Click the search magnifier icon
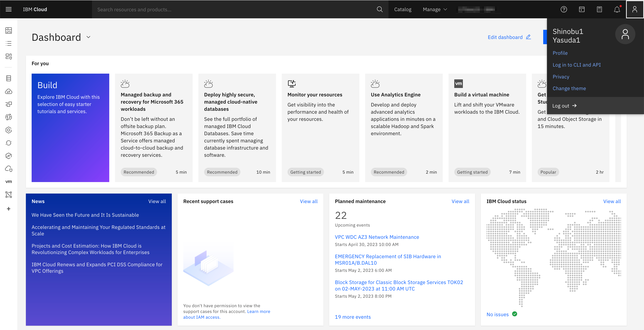The width and height of the screenshot is (644, 330). pyautogui.click(x=379, y=10)
